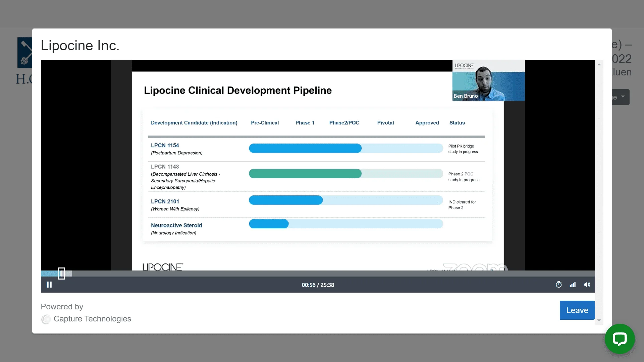The height and width of the screenshot is (362, 644).
Task: Click the Leave button
Action: click(x=577, y=310)
